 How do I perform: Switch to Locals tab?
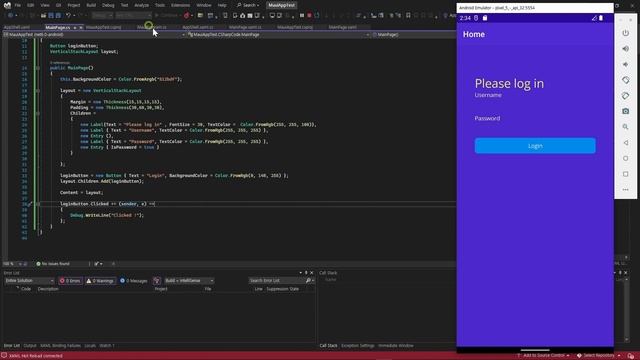(90, 346)
